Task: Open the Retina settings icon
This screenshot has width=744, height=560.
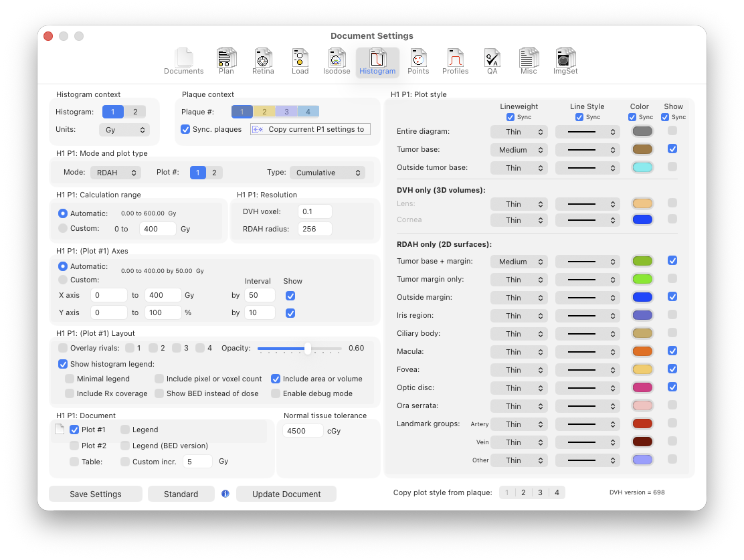Action: [x=263, y=61]
